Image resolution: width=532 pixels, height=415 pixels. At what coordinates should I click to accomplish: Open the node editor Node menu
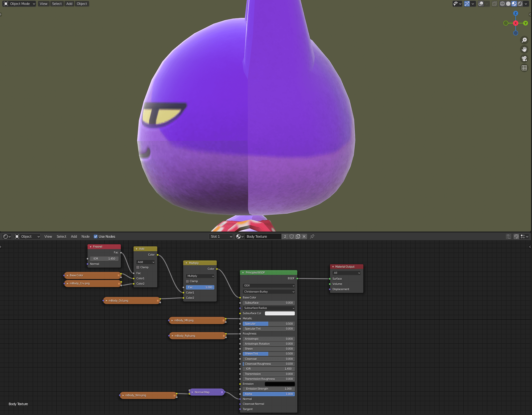coord(85,236)
